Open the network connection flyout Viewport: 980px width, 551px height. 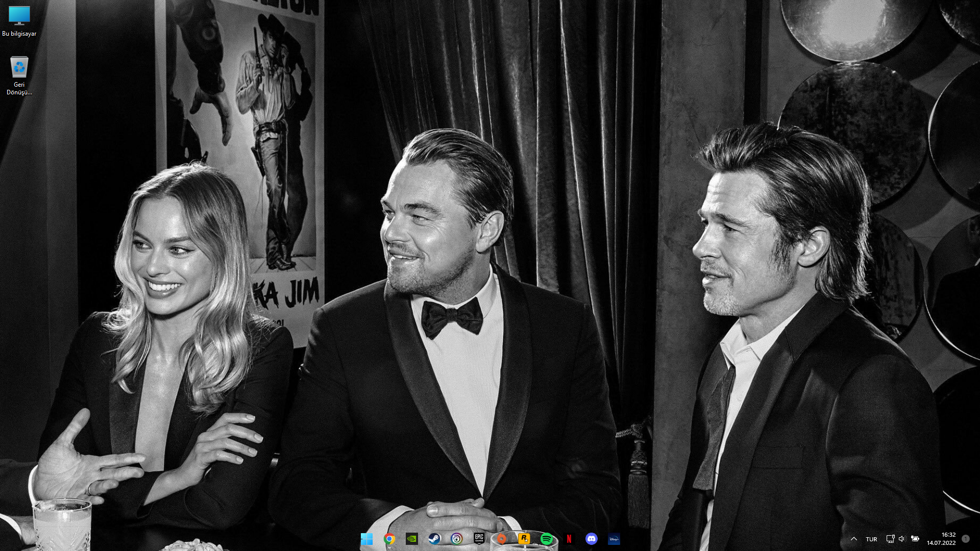click(890, 539)
